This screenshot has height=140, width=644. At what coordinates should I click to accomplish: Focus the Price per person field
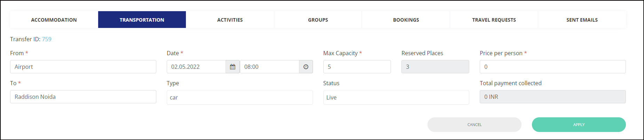[x=553, y=67]
